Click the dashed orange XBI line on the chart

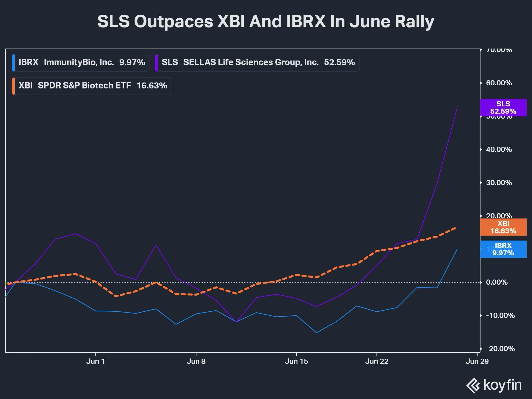click(296, 275)
